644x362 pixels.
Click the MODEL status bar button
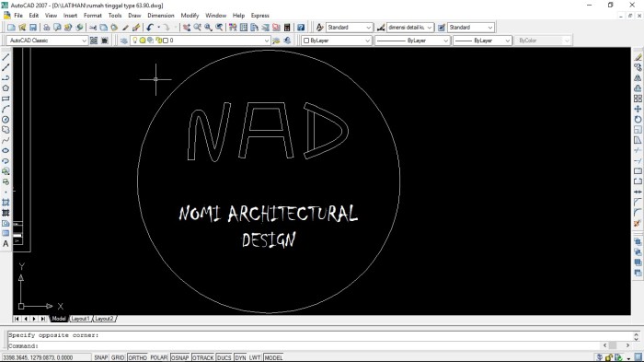point(273,358)
